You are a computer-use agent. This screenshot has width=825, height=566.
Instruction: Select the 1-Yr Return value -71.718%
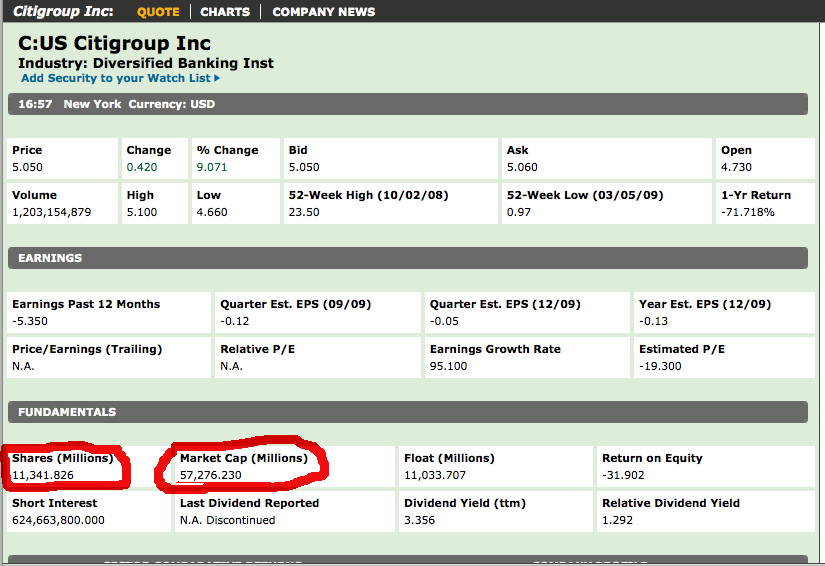click(748, 212)
